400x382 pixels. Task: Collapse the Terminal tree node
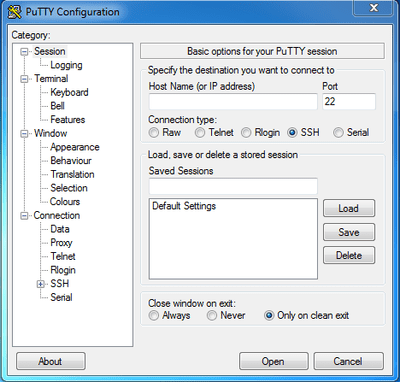point(24,79)
